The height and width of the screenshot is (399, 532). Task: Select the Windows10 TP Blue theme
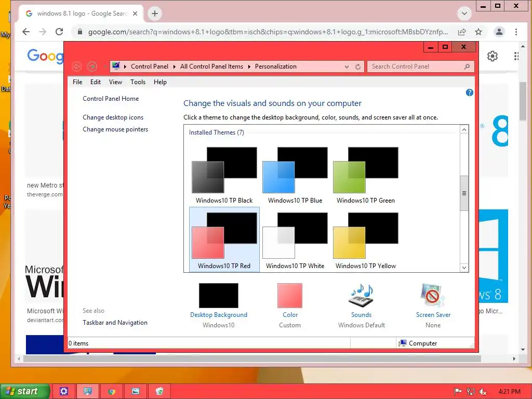coord(295,176)
